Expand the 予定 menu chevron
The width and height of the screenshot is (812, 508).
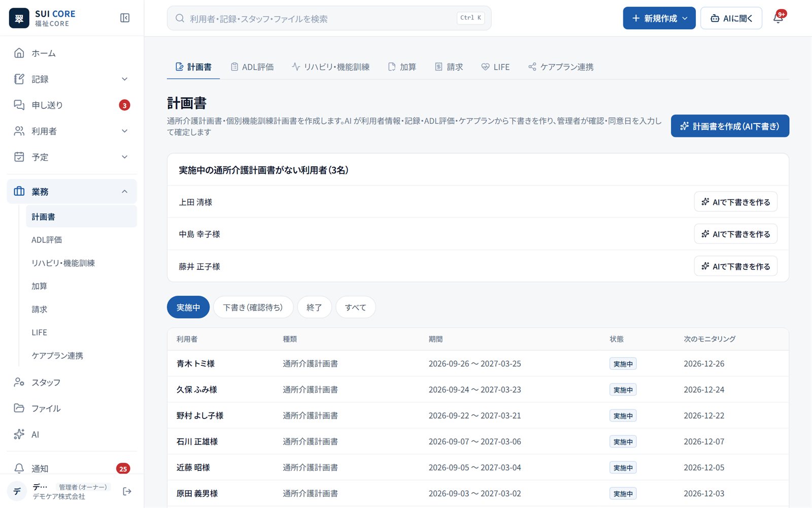(125, 157)
